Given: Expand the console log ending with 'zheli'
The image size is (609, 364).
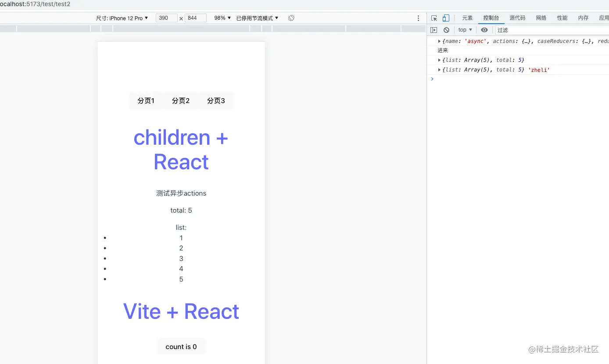Looking at the screenshot, I should click(x=440, y=70).
